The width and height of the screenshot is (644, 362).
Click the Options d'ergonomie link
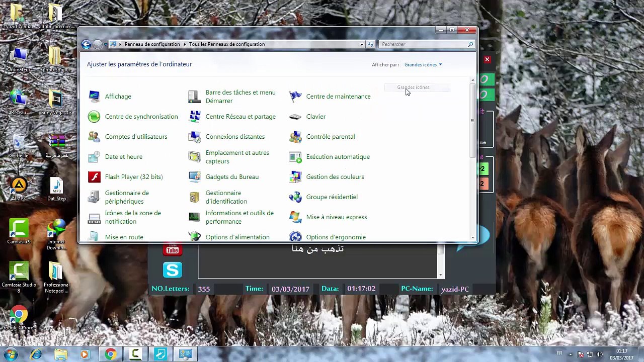click(x=336, y=237)
